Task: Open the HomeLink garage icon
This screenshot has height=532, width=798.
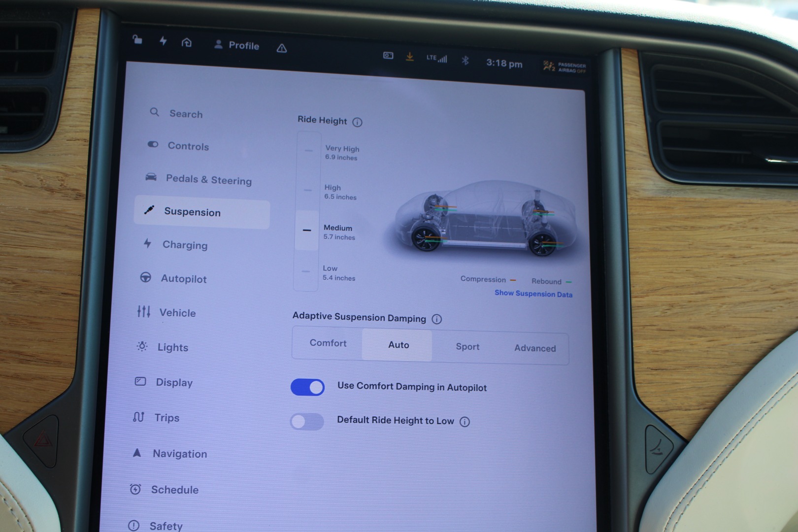Action: pos(186,43)
